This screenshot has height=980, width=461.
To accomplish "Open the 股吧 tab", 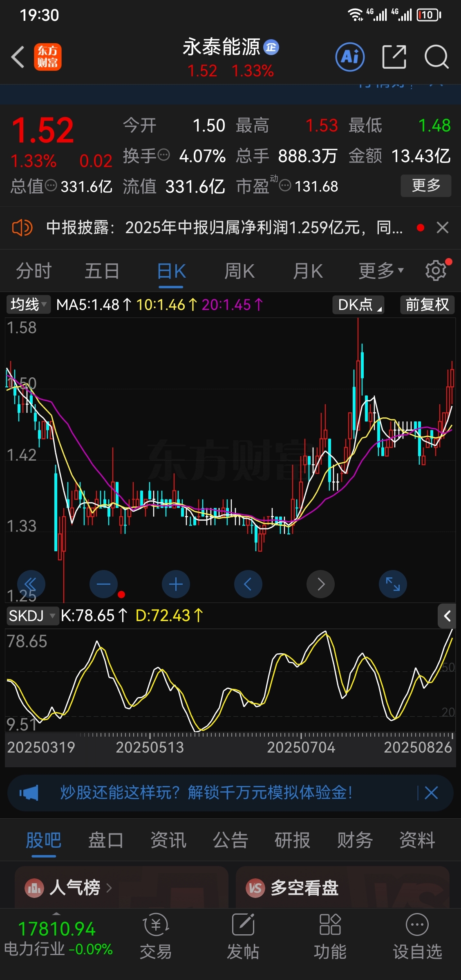I will 44,840.
